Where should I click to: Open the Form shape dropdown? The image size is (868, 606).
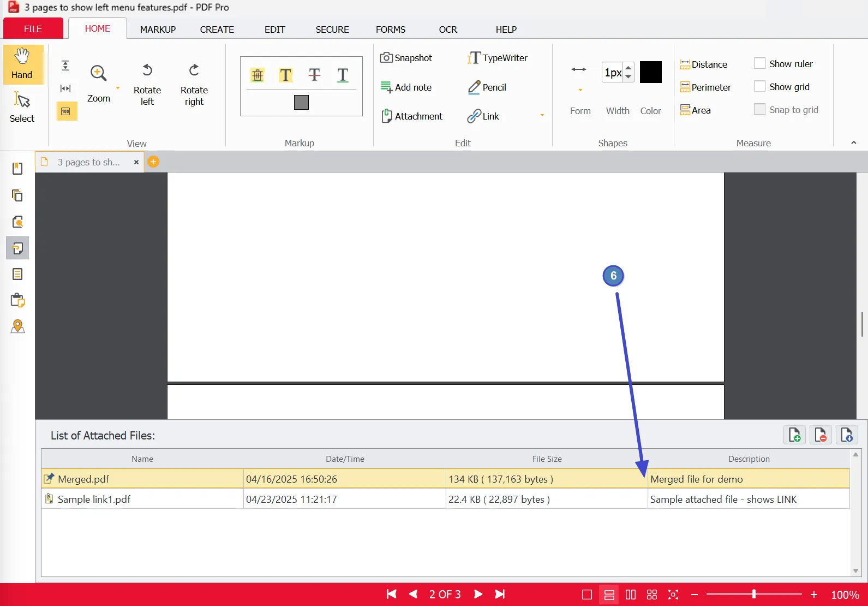tap(580, 90)
